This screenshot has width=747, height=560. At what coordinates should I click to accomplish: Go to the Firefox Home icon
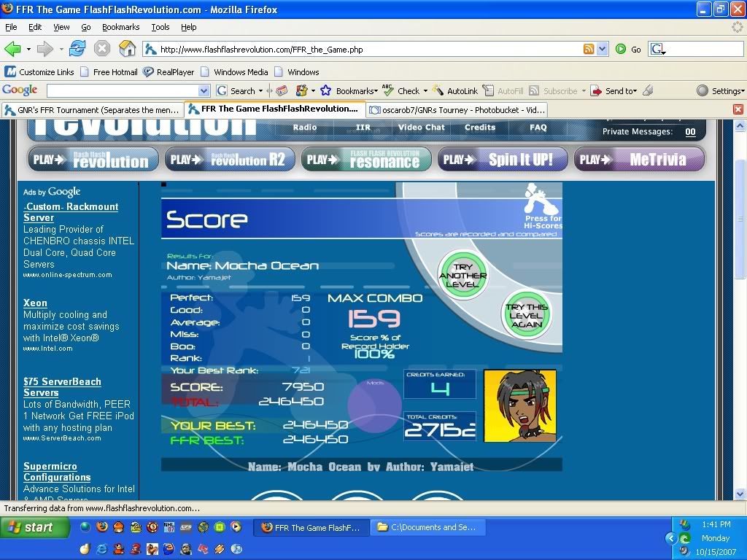127,49
